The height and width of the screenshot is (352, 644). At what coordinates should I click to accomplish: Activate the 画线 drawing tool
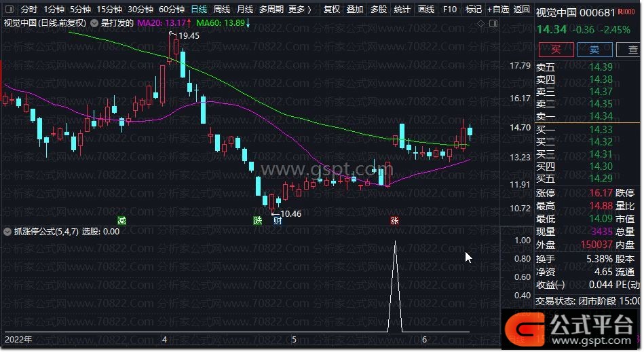(426, 9)
